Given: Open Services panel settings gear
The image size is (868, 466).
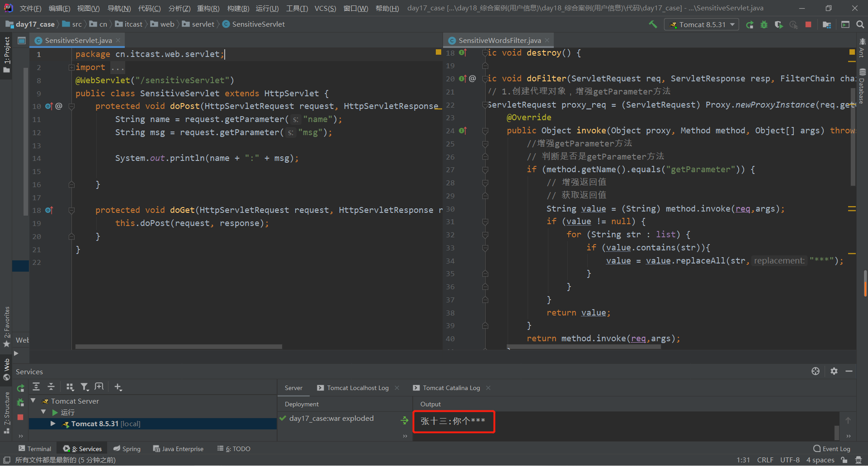Looking at the screenshot, I should pos(834,371).
